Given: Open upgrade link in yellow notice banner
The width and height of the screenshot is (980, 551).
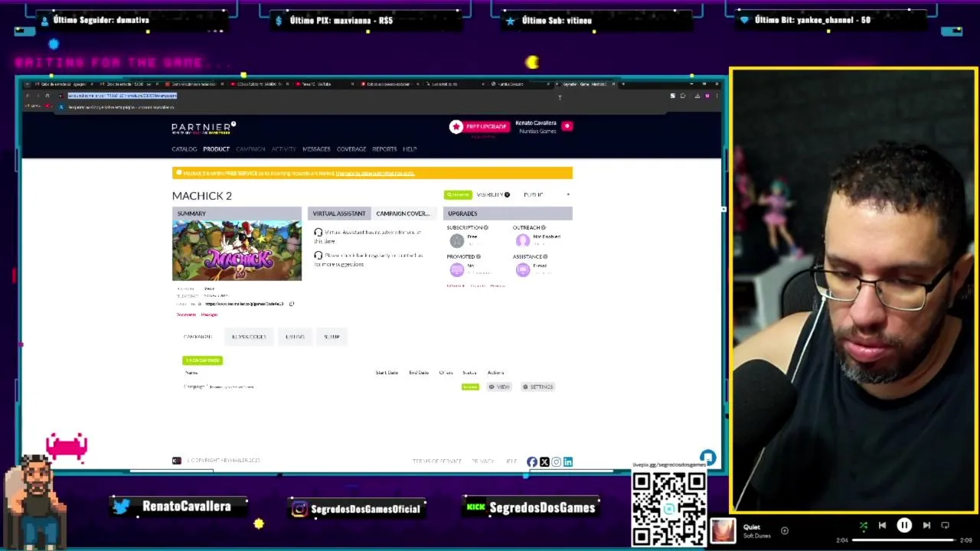Looking at the screenshot, I should [375, 173].
